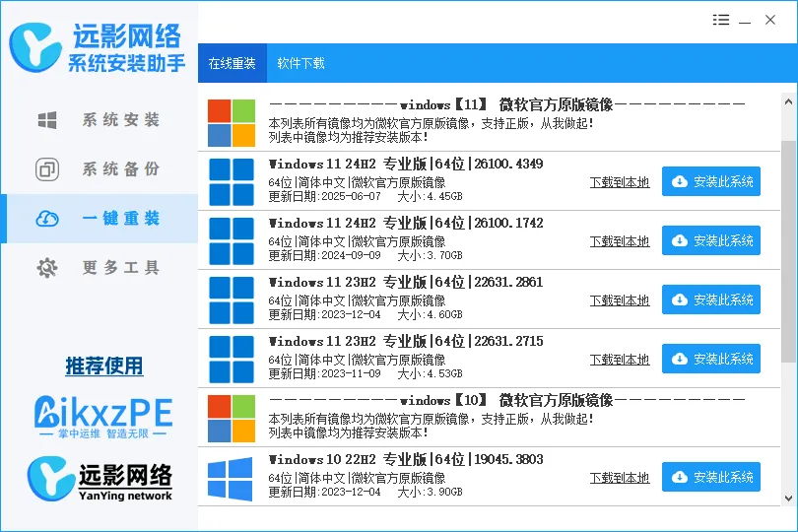This screenshot has width=798, height=532.
Task: Open the 推荐使用 link
Action: pyautogui.click(x=104, y=366)
